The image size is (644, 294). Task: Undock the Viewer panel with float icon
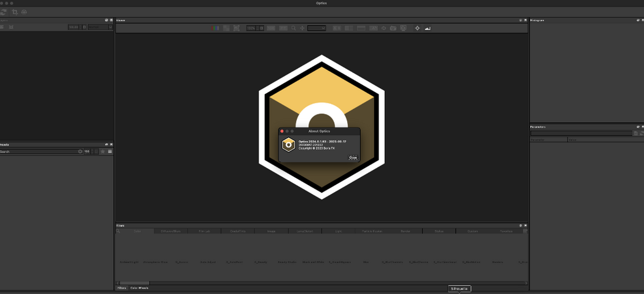[x=520, y=20]
